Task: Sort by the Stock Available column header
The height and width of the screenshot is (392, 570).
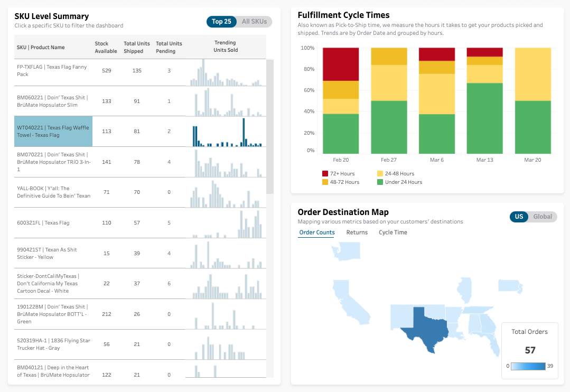Action: click(x=105, y=47)
